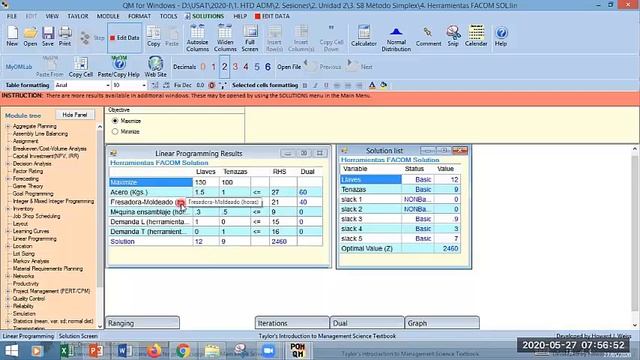
Task: Open the TOOLS menu
Action: pyautogui.click(x=168, y=16)
